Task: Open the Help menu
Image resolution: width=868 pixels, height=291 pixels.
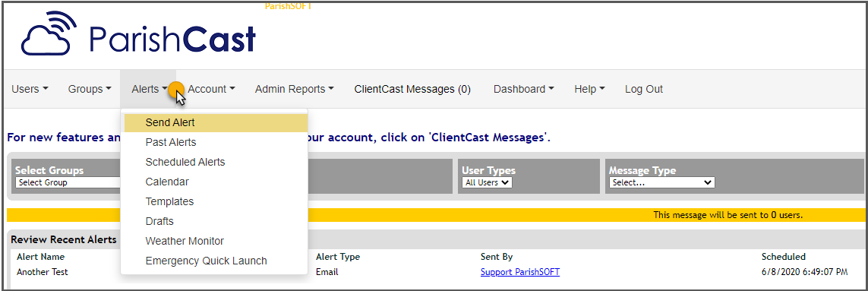Action: point(589,89)
